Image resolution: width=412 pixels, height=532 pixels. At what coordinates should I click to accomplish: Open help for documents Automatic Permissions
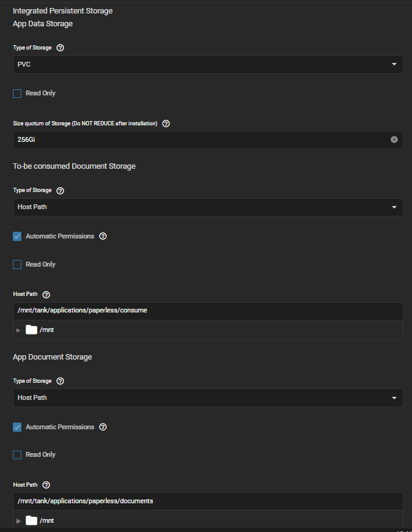[103, 427]
